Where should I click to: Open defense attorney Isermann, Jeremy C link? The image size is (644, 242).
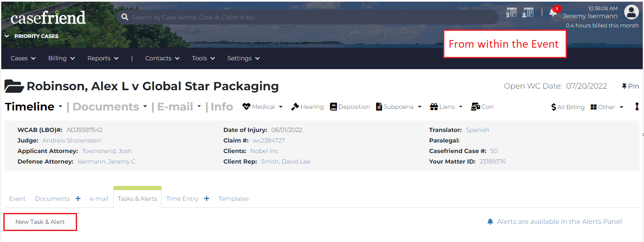point(107,161)
